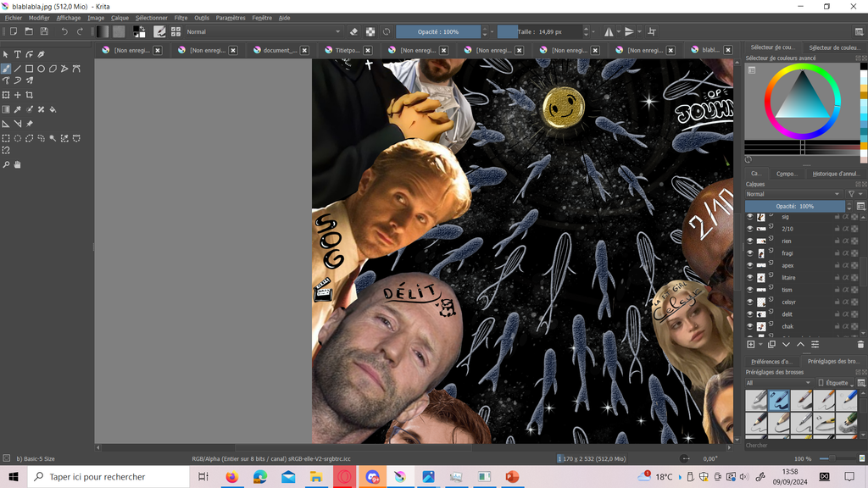The height and width of the screenshot is (488, 868).
Task: Activate the Fill bucket tool
Action: click(x=53, y=109)
